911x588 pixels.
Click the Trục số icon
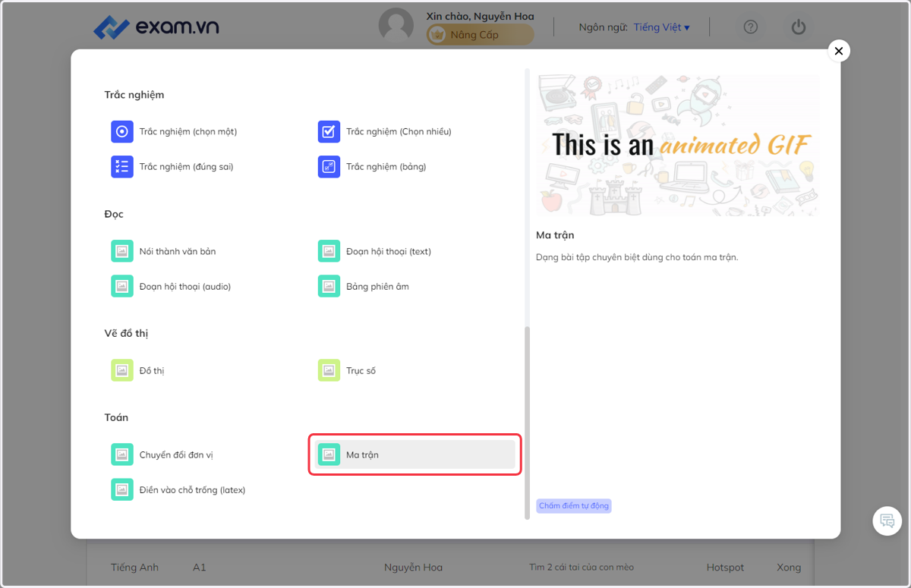coord(329,370)
